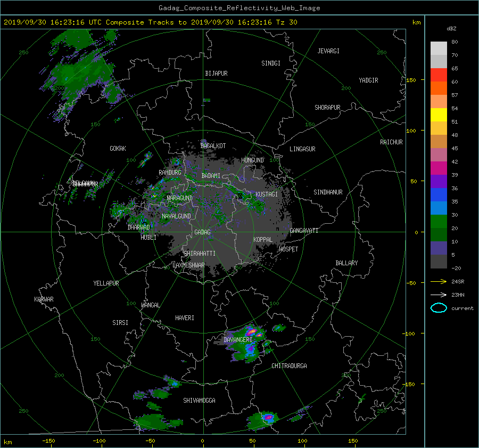Click the SHIVAMOGGA city label
479x448 pixels.
click(x=199, y=400)
